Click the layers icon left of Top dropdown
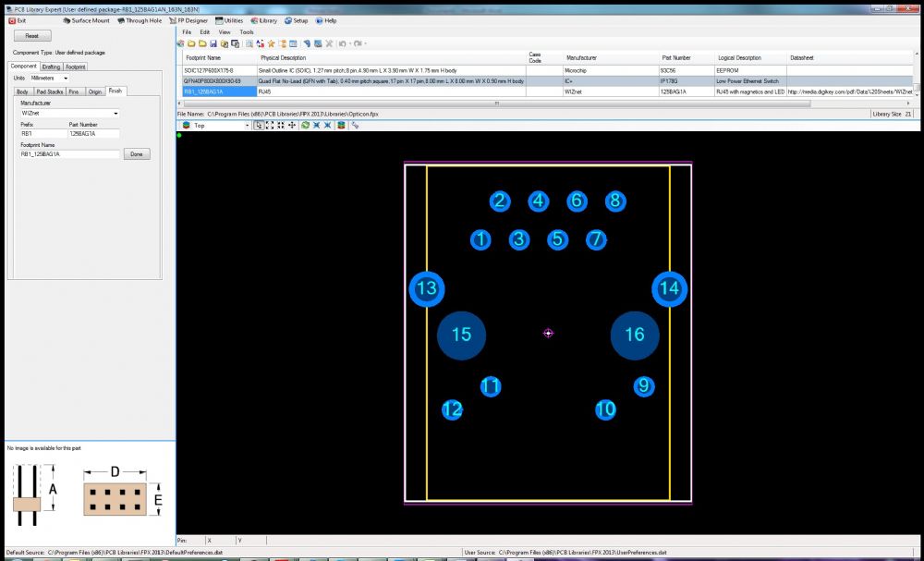Screen dimensions: 924x561 pyautogui.click(x=187, y=126)
